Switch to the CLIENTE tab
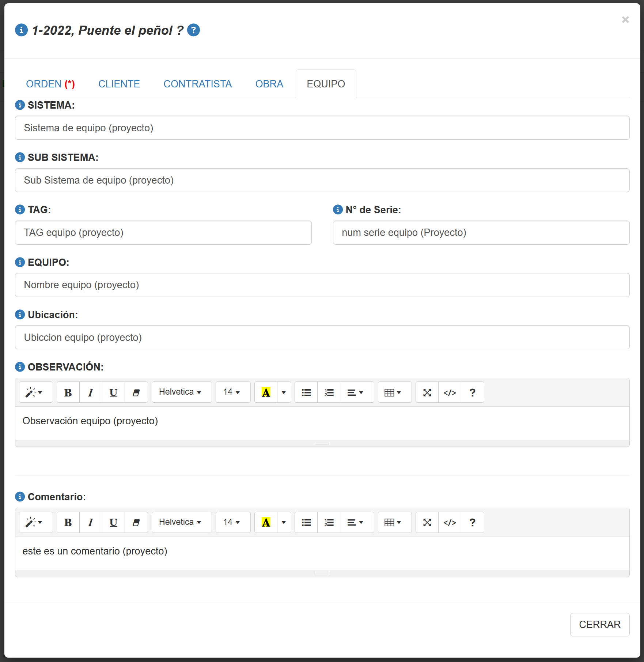Screen dimensions: 644x662 (x=119, y=84)
